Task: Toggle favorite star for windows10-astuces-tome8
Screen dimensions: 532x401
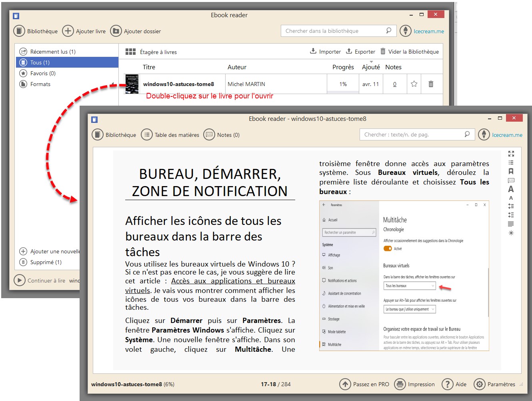Action: click(x=414, y=84)
